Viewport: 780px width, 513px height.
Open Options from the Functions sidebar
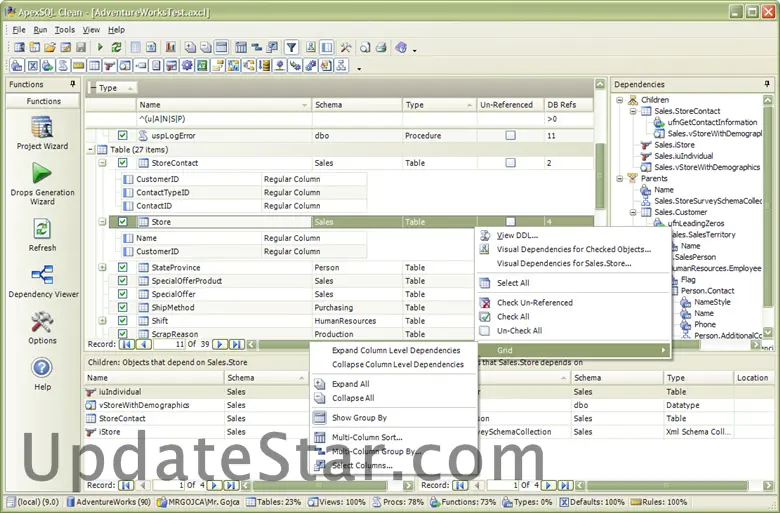coord(42,328)
